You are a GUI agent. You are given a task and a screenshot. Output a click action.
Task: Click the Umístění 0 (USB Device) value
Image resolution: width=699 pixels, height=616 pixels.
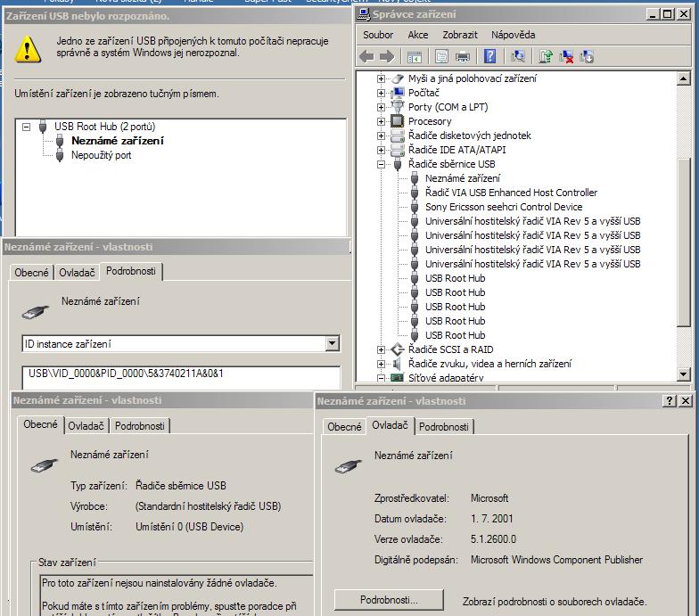(189, 527)
